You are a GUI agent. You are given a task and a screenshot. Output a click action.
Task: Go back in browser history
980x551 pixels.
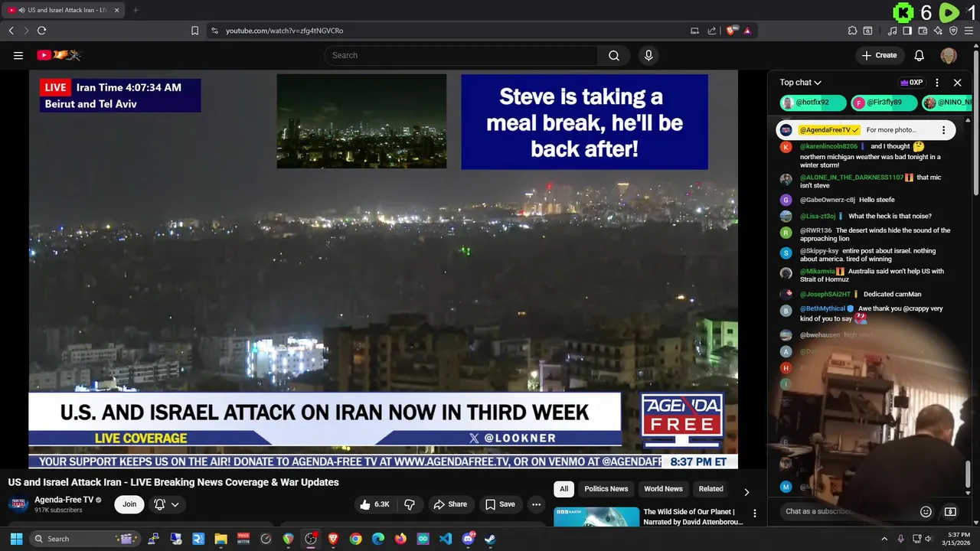tap(11, 31)
